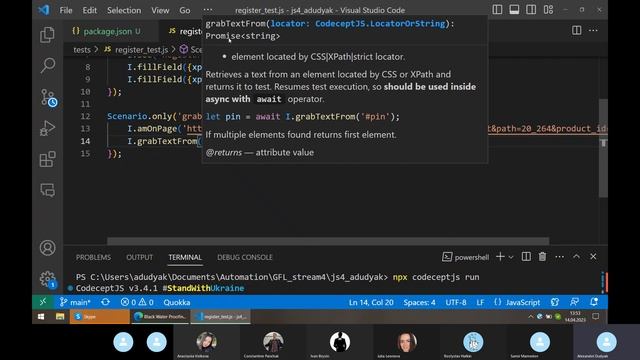This screenshot has height=360, width=640.
Task: Switch to the OUTPUT panel tab
Action: click(139, 257)
